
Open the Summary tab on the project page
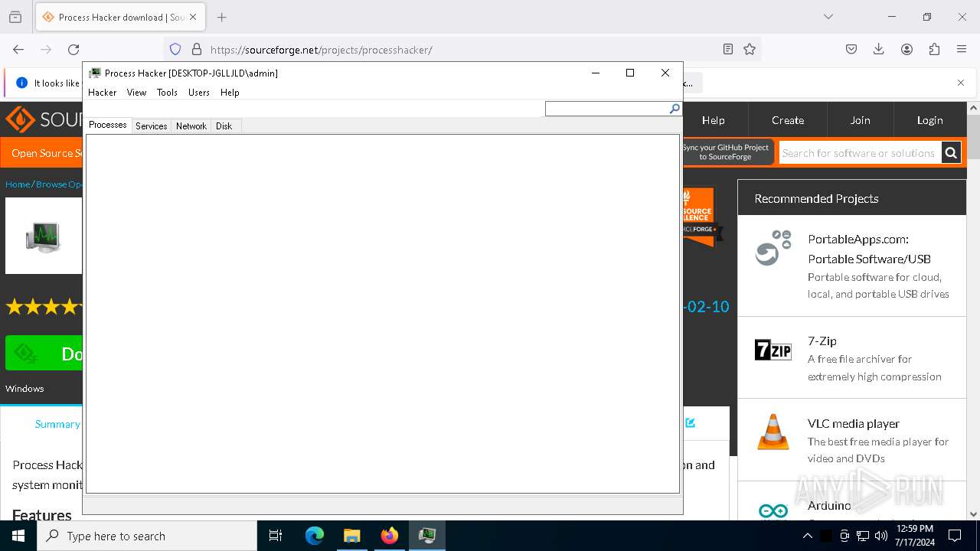[x=57, y=424]
